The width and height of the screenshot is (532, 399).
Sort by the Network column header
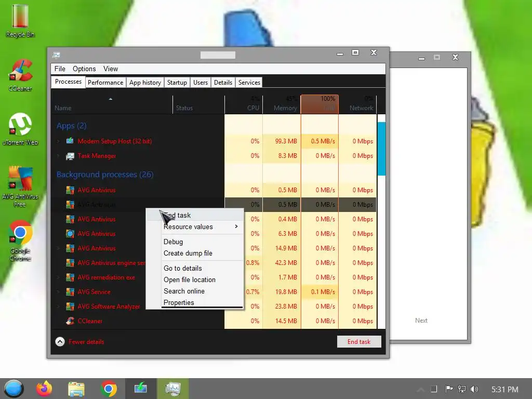pyautogui.click(x=358, y=104)
